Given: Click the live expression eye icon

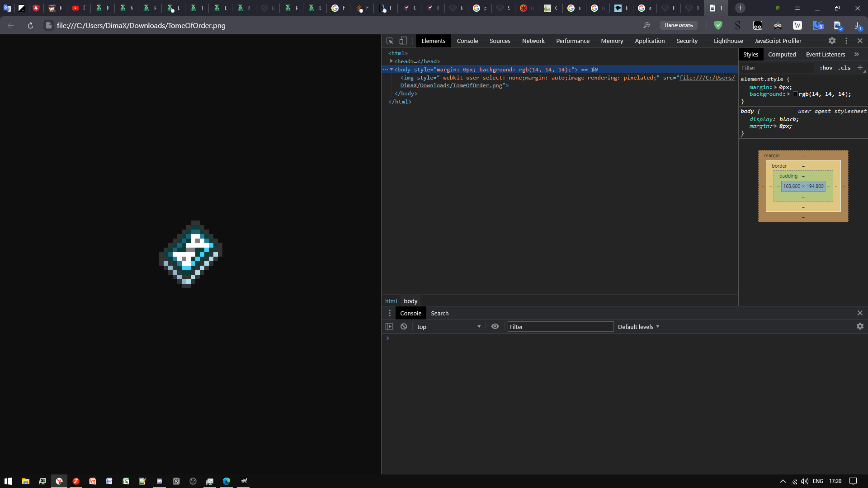Looking at the screenshot, I should point(495,326).
